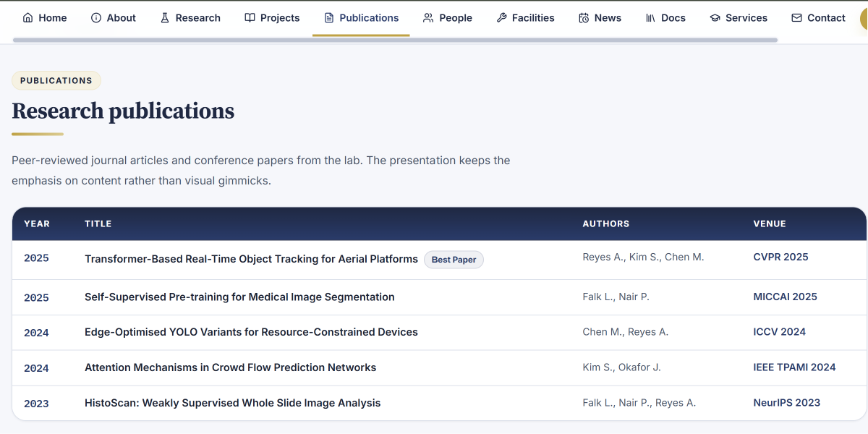Click the CVPR 2025 venue cell
The height and width of the screenshot is (434, 868).
click(780, 257)
